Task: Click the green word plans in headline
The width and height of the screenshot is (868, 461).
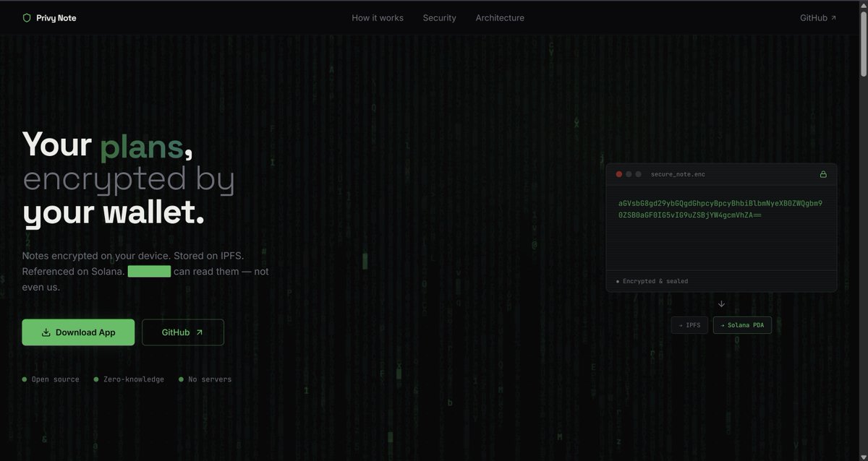Action: click(x=142, y=145)
